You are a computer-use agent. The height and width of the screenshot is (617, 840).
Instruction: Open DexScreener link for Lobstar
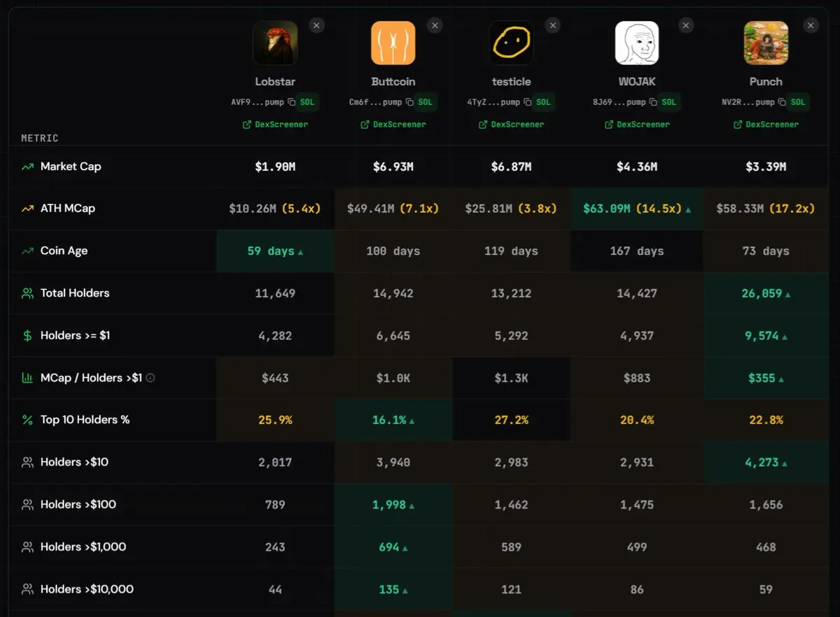[x=275, y=125]
